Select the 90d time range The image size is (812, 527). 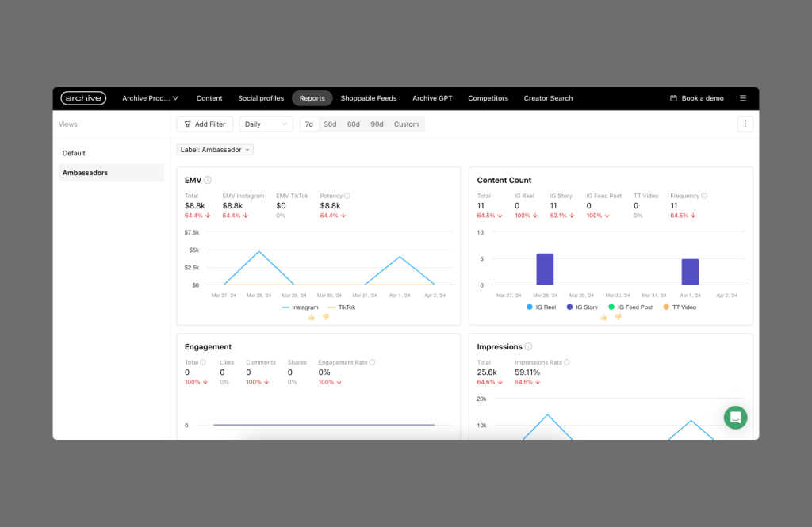click(377, 124)
